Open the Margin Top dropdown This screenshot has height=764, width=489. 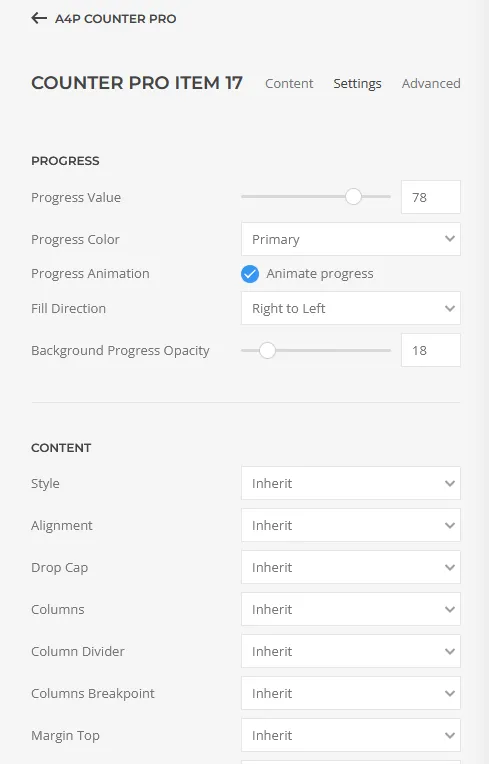pyautogui.click(x=351, y=735)
